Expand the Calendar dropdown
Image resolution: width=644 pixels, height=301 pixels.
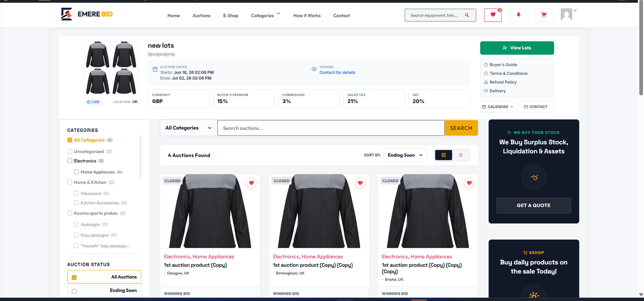coord(497,107)
